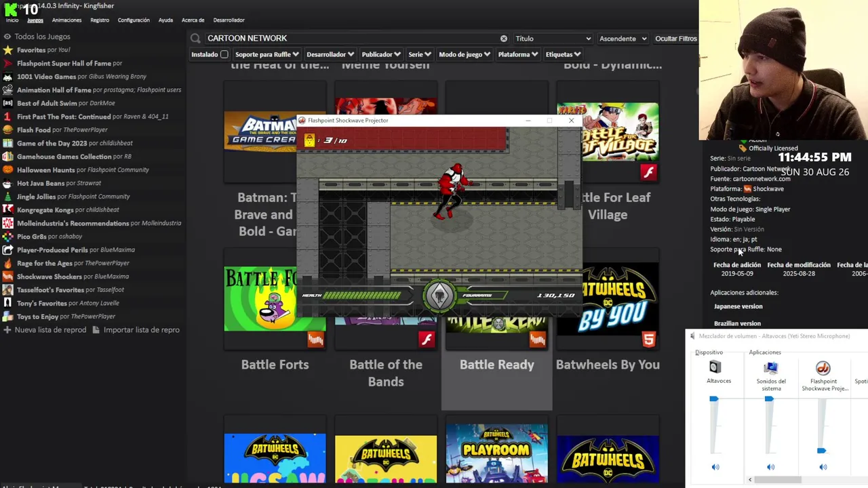Click HTML5 badge on Batwheels By You
868x488 pixels.
(648, 340)
